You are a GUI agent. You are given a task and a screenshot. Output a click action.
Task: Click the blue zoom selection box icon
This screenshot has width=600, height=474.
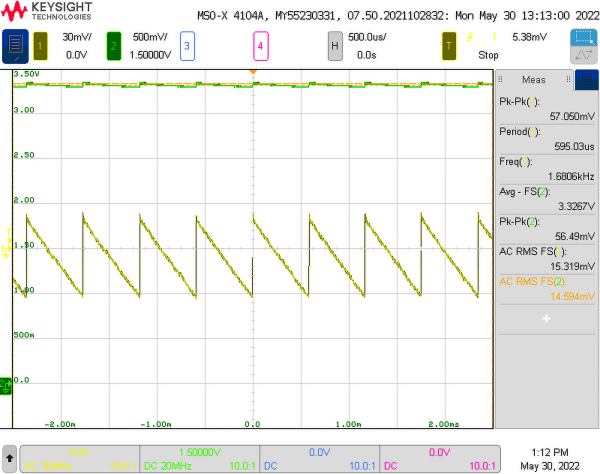coord(584,38)
